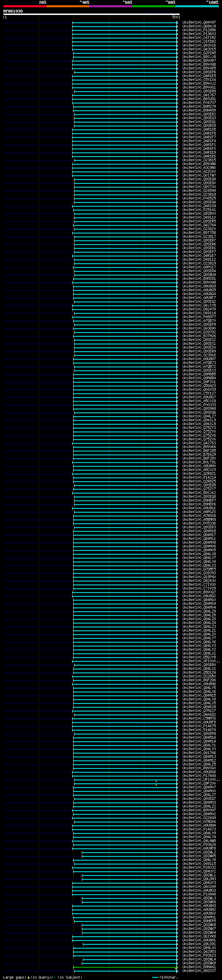
Task: Open hit UniRef100_B9H461
Action: 199,967
